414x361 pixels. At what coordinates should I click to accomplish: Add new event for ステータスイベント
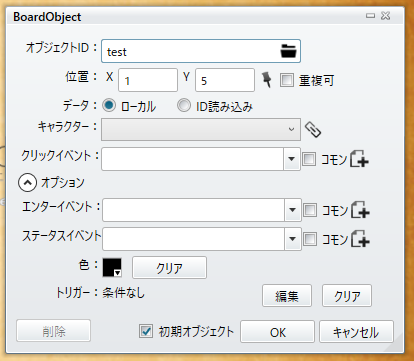click(x=361, y=239)
